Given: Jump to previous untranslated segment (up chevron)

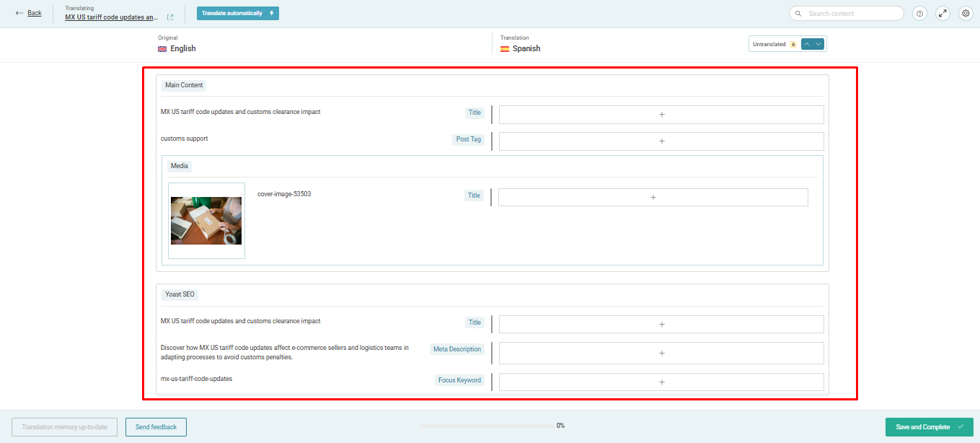Looking at the screenshot, I should (807, 44).
